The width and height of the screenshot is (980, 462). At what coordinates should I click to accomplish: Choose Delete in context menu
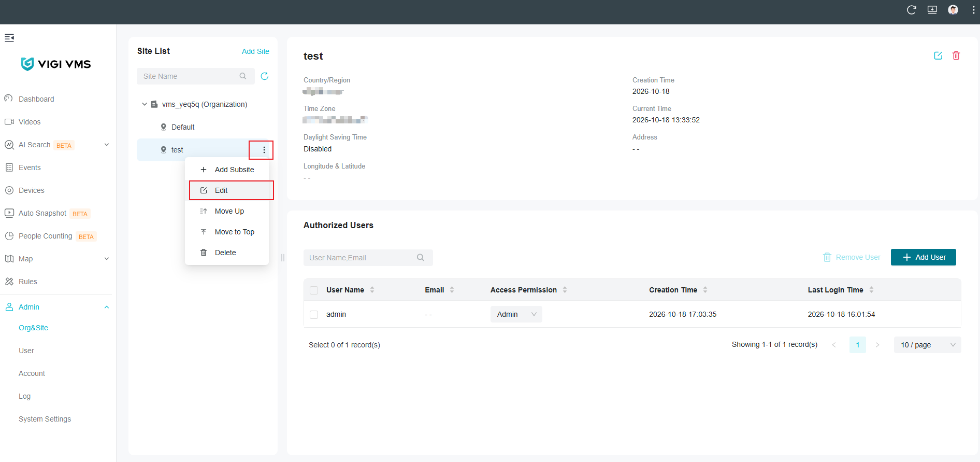[x=227, y=253]
